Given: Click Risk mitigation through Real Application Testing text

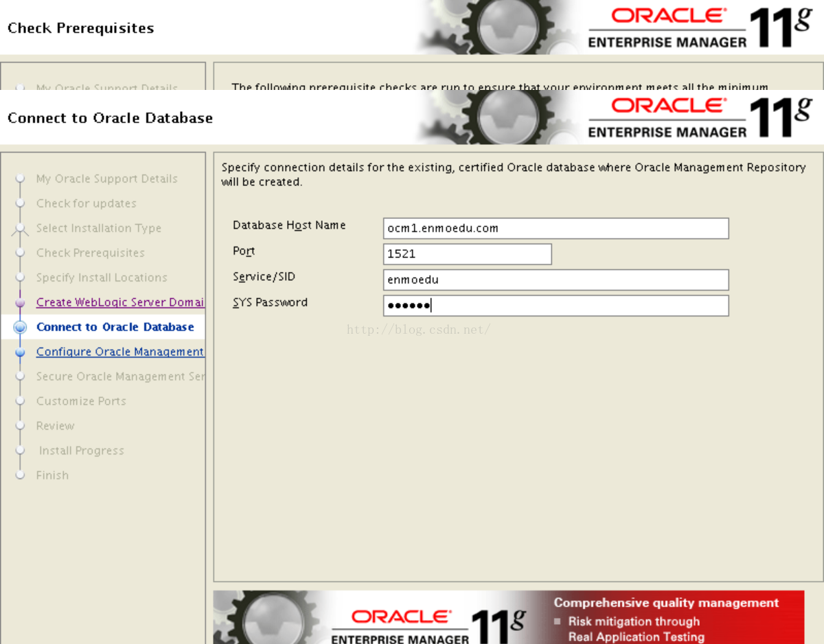Looking at the screenshot, I should 636,629.
